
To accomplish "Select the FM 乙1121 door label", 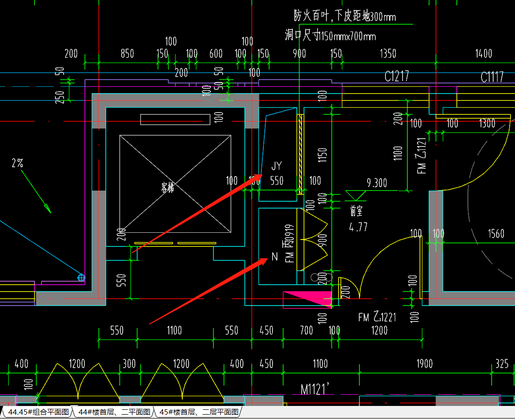I will 421,155.
